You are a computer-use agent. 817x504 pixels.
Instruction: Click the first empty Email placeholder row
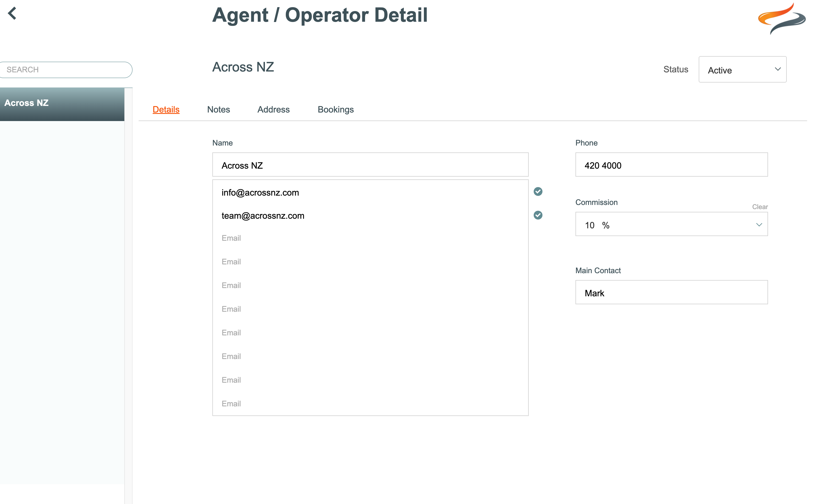click(370, 238)
